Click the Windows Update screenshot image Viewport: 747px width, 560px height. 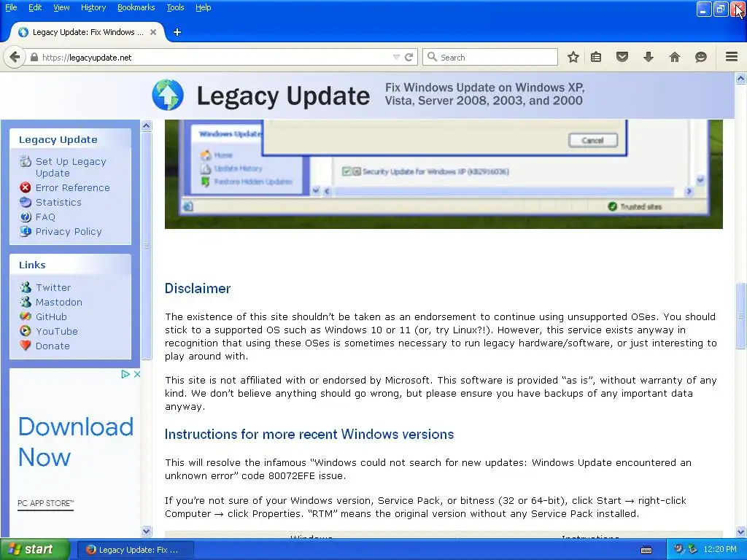tap(444, 174)
